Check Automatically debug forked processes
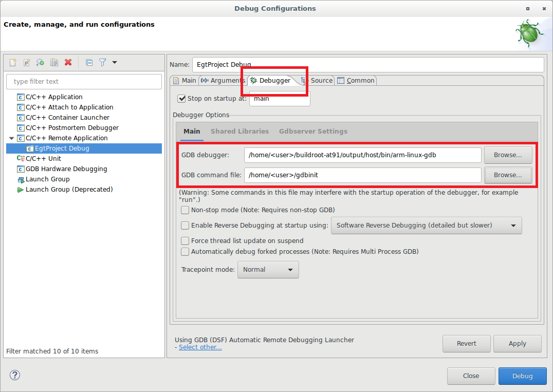The width and height of the screenshot is (553, 392). pos(185,251)
